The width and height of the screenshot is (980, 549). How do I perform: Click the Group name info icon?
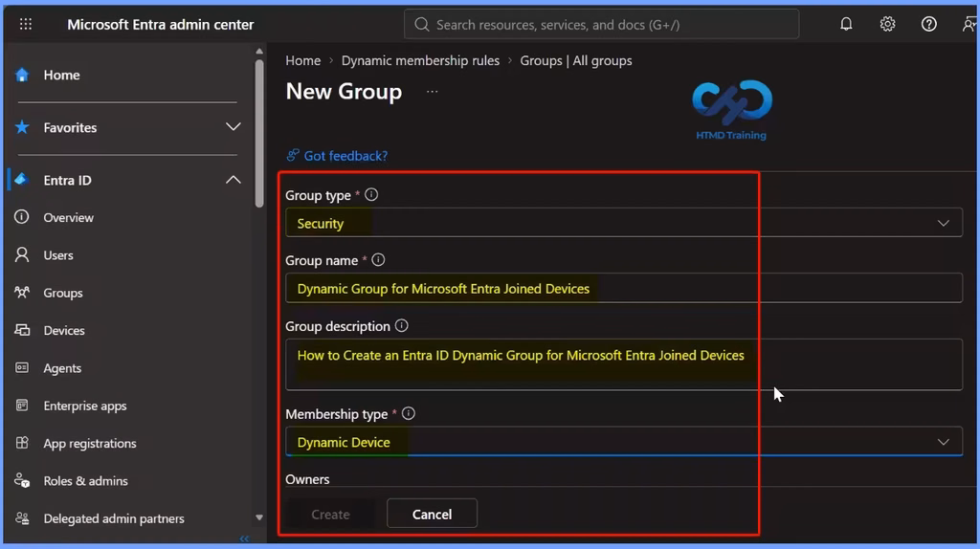[x=378, y=260]
